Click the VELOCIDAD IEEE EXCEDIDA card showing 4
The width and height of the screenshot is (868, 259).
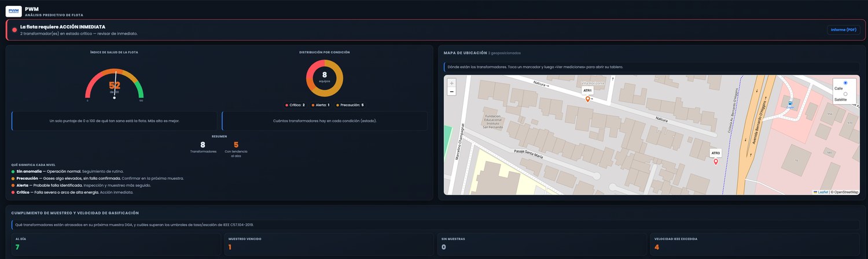(755, 244)
